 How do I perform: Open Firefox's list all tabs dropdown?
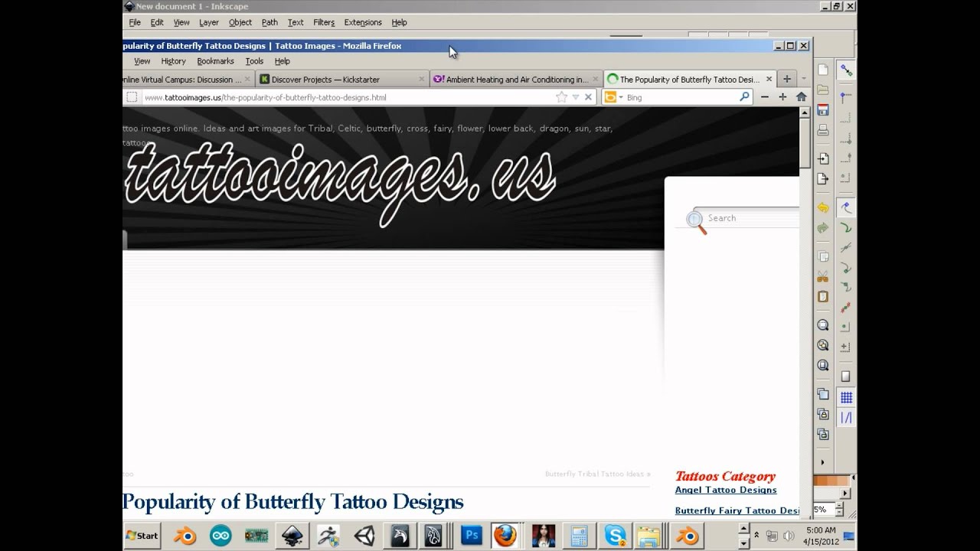click(x=803, y=79)
